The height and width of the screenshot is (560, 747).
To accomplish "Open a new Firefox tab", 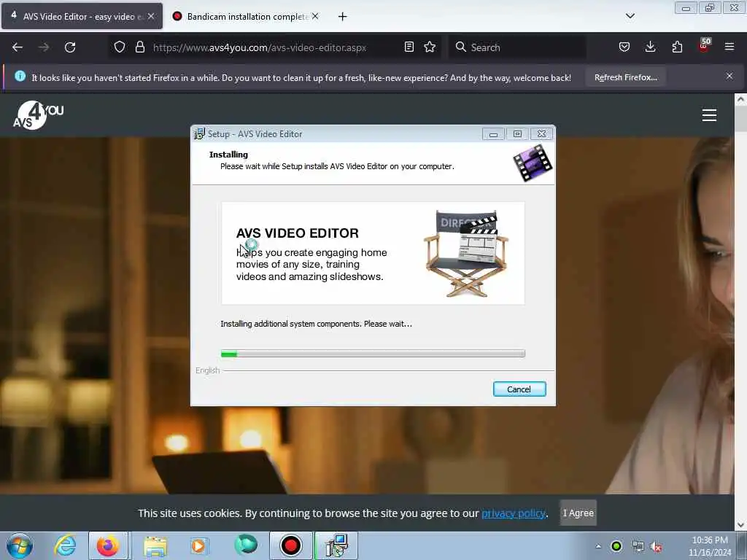I will click(x=342, y=17).
